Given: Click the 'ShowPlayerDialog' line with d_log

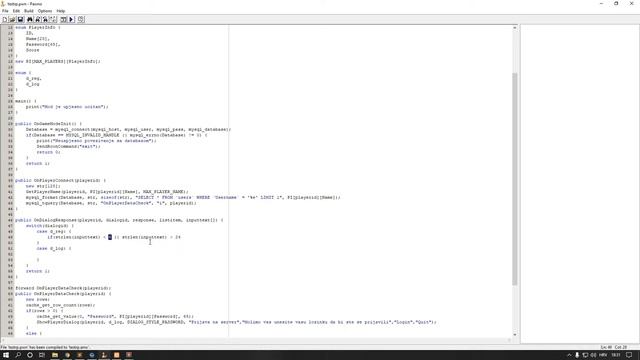Looking at the screenshot, I should click(236, 322).
